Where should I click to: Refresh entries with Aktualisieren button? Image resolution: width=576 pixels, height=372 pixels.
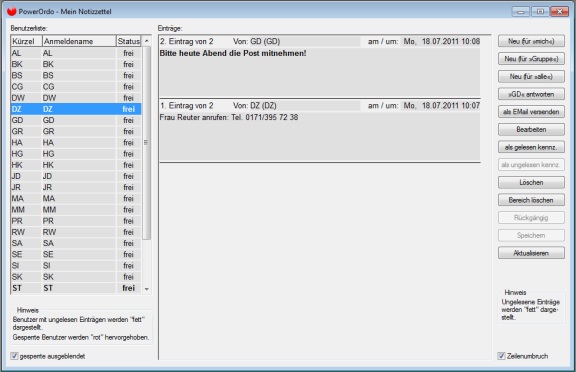point(531,253)
